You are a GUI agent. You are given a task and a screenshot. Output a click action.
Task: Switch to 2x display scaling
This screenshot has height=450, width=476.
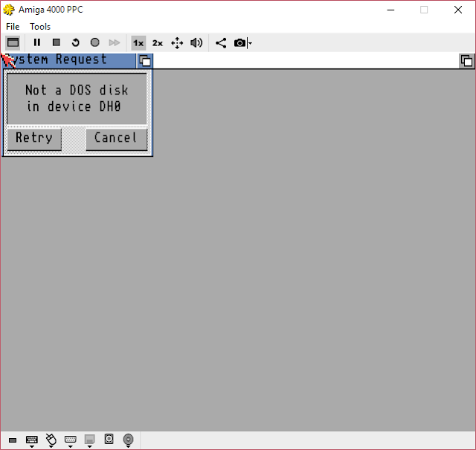[158, 43]
